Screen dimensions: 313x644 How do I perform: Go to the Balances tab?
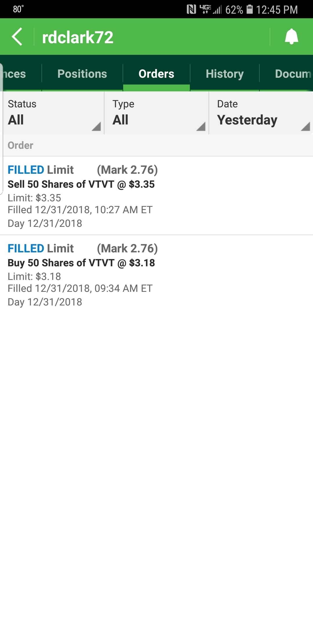15,74
